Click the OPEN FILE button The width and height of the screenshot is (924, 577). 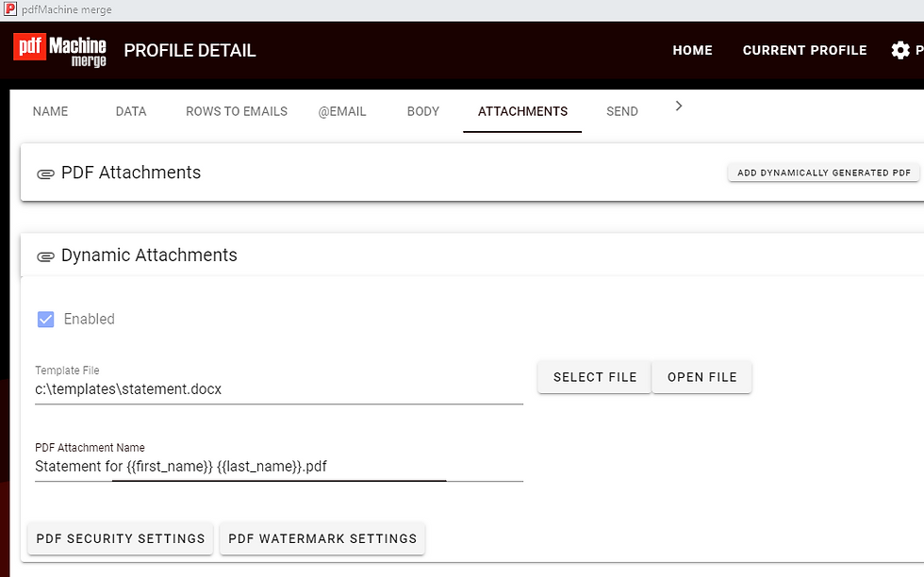[701, 377]
